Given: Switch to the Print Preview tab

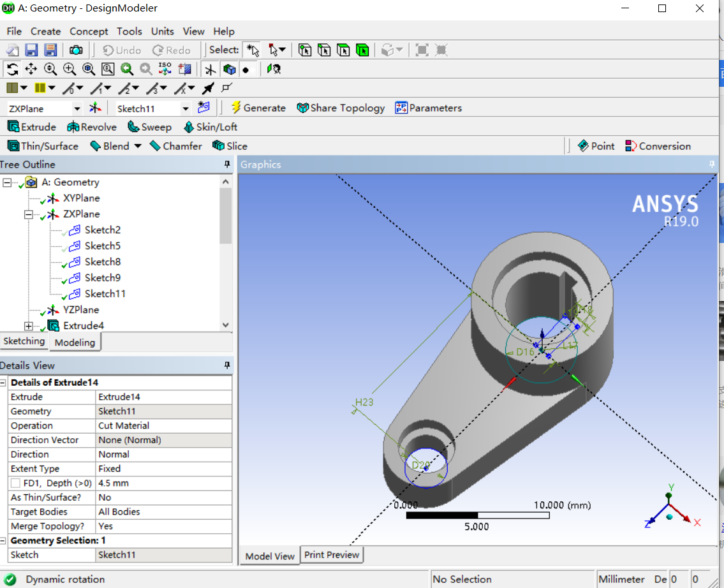Looking at the screenshot, I should tap(332, 555).
